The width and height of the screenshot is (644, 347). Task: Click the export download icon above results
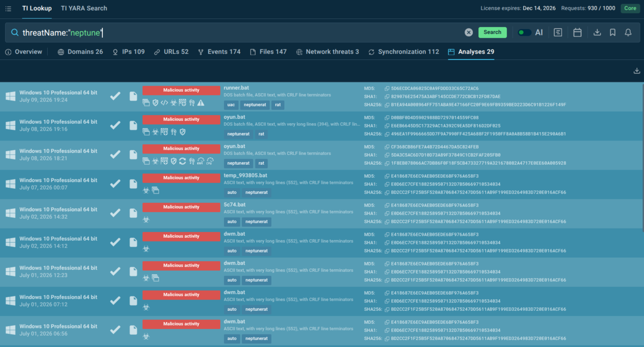pyautogui.click(x=637, y=71)
